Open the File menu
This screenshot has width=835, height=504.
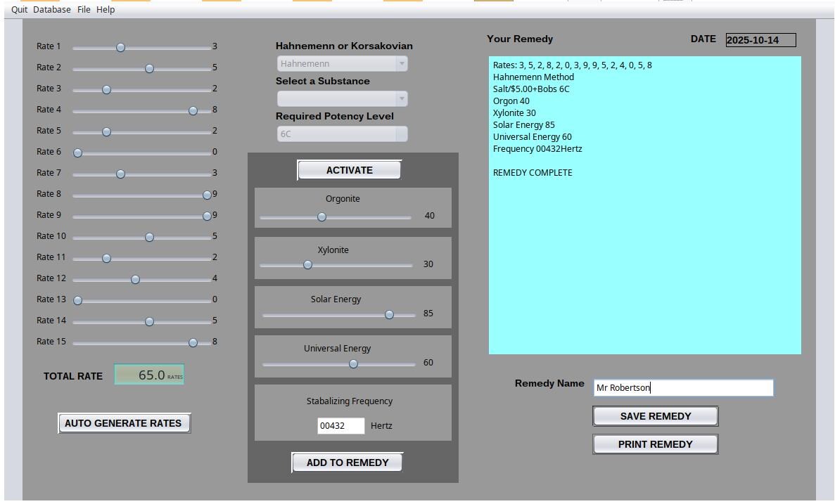tap(84, 10)
